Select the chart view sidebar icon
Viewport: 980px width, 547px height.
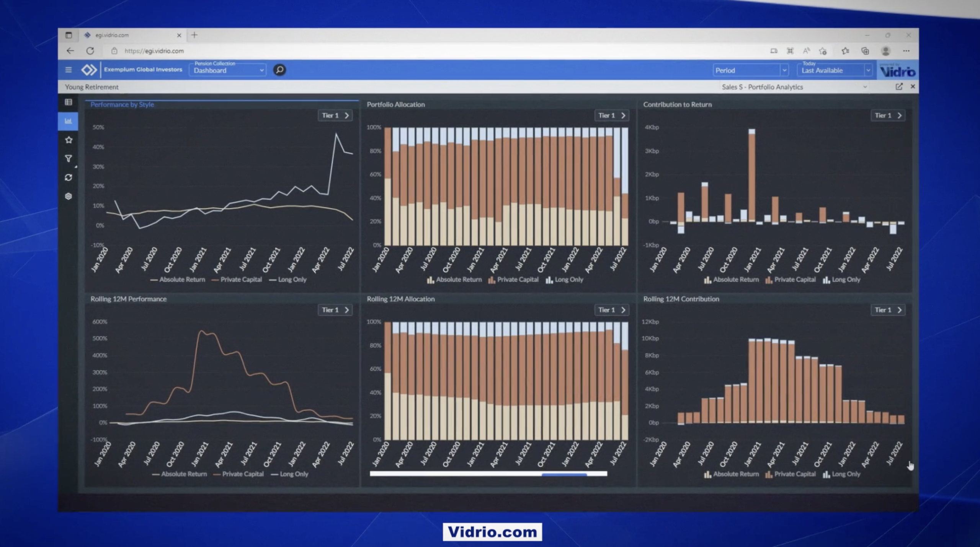(x=69, y=121)
